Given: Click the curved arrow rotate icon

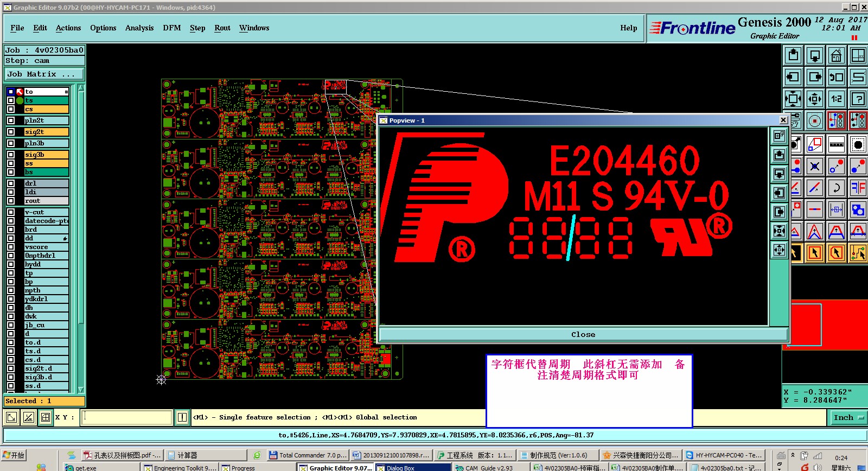Looking at the screenshot, I should tap(837, 188).
